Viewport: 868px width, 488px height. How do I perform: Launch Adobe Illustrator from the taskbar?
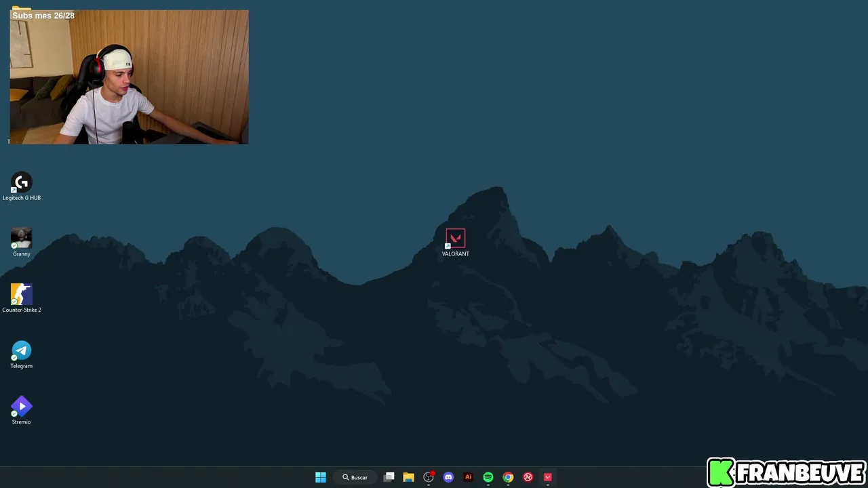468,477
